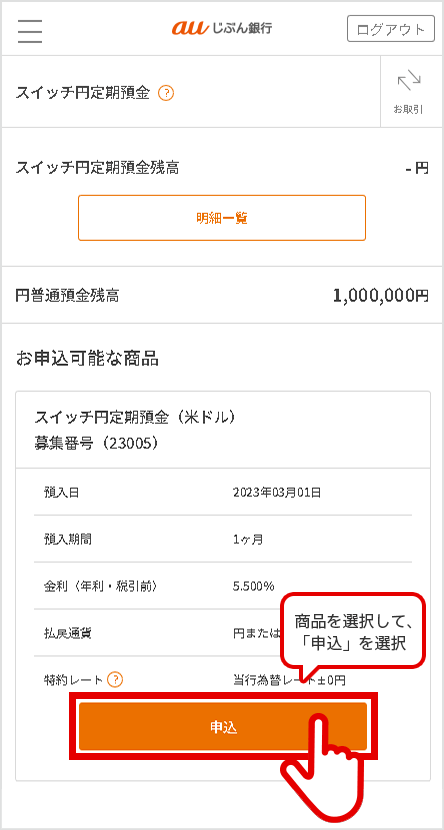Open 明細一覧 statement list button
The width and height of the screenshot is (444, 830).
222,218
